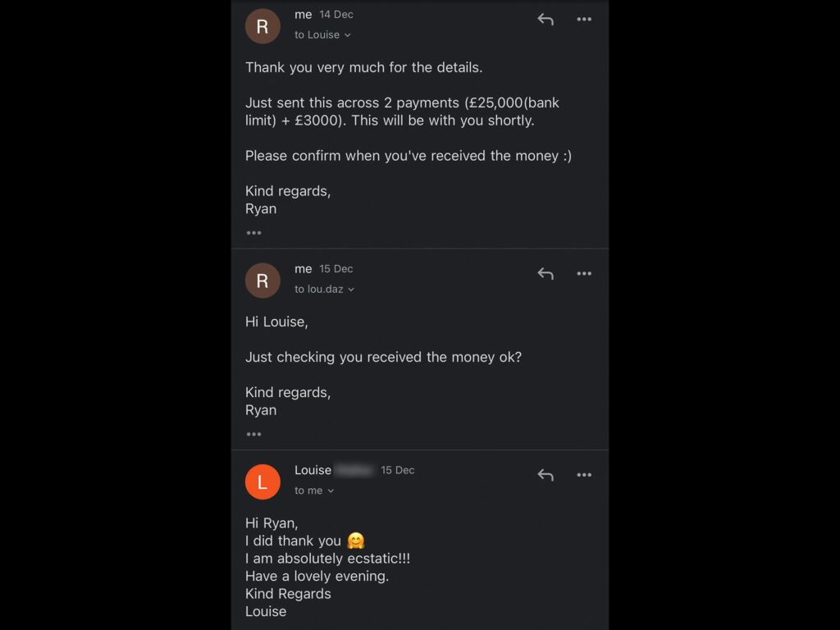The height and width of the screenshot is (630, 840).
Task: Open more options on Louise's email
Action: [584, 475]
